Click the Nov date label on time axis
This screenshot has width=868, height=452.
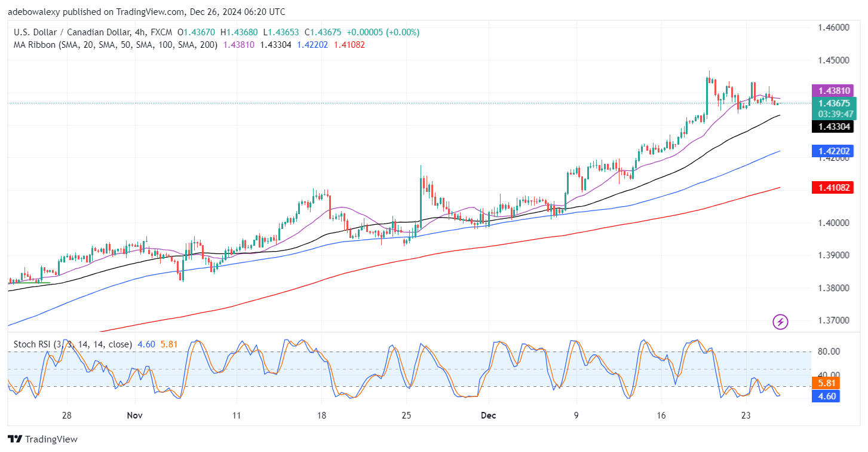click(135, 416)
